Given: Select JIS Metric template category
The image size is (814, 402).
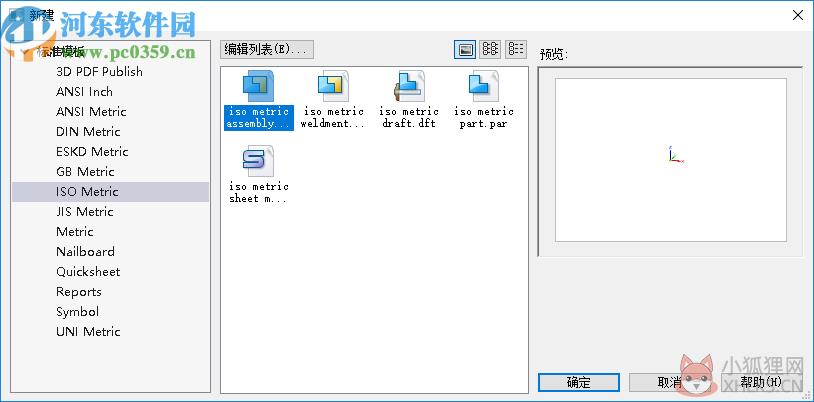Looking at the screenshot, I should [x=85, y=212].
